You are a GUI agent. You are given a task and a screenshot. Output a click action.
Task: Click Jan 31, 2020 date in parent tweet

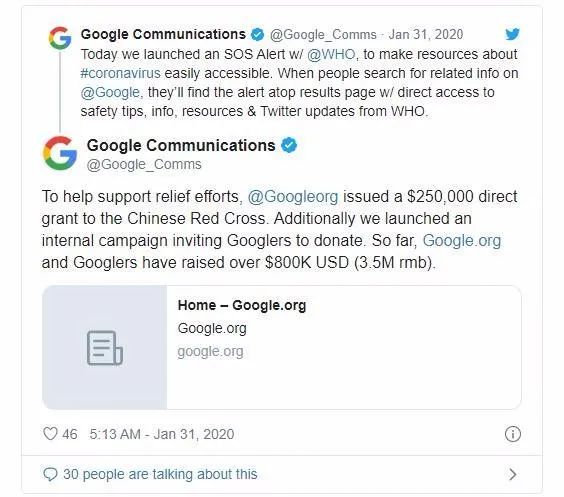coord(426,35)
